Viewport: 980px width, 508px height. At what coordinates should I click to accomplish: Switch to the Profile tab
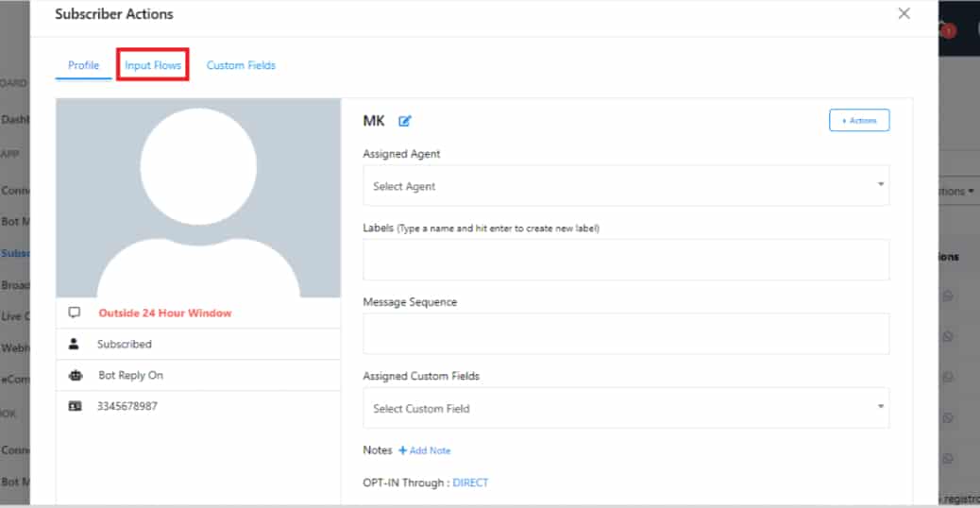(83, 65)
